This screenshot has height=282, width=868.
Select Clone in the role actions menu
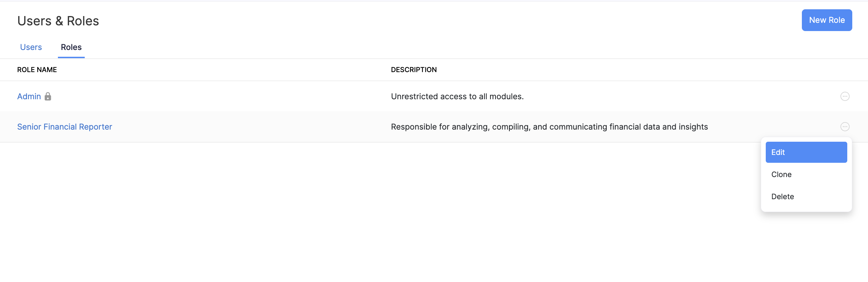(781, 175)
